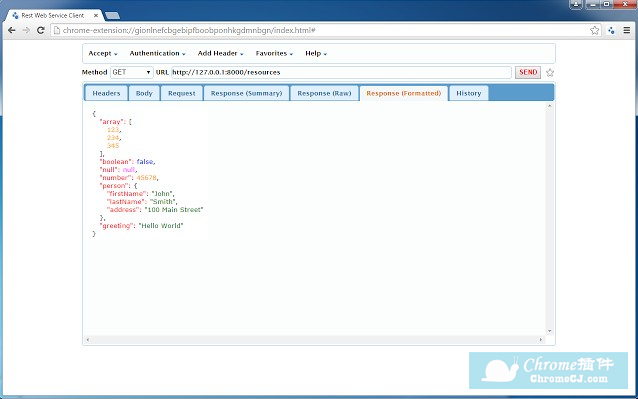Click the "100 Main Street" value
Screen dimensions: 638x399
pyautogui.click(x=174, y=209)
